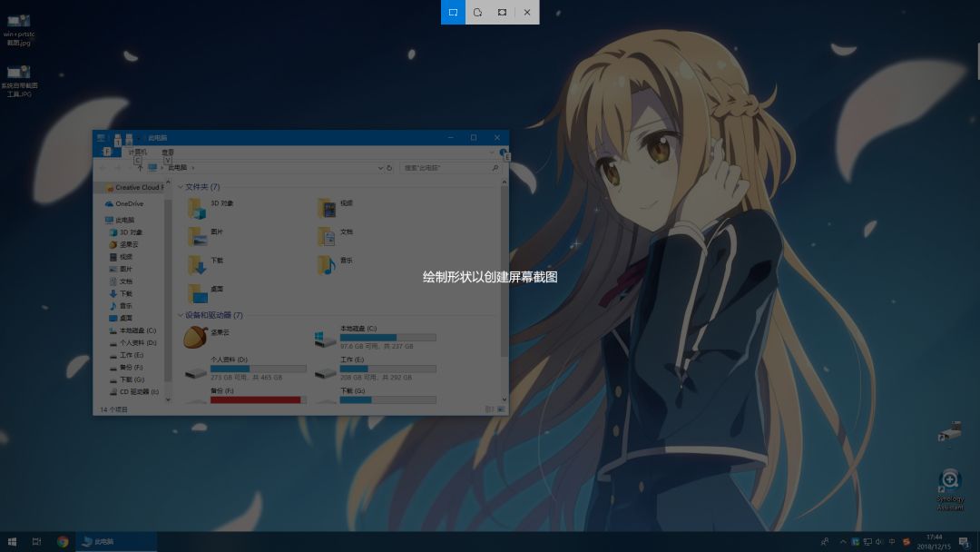Click the Explorer search magnifier icon
Screen dimensions: 980x552
tap(495, 168)
